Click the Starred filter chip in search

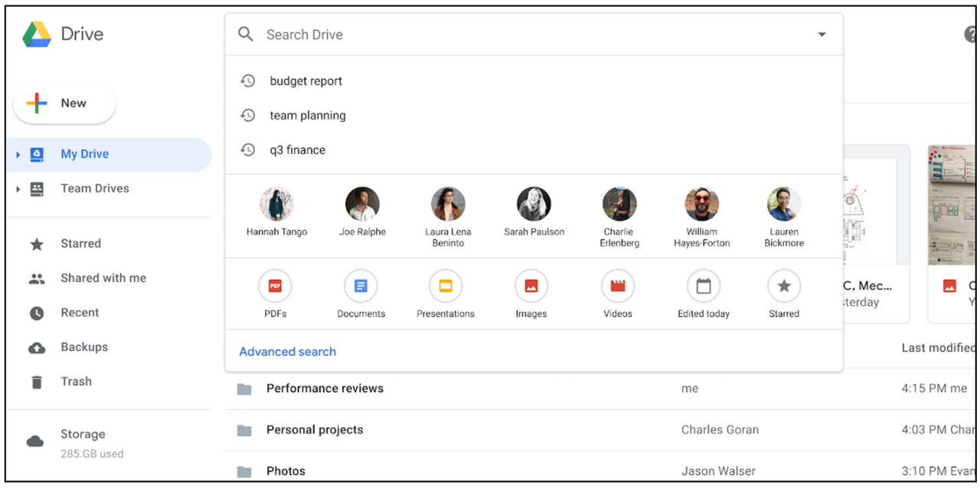784,286
